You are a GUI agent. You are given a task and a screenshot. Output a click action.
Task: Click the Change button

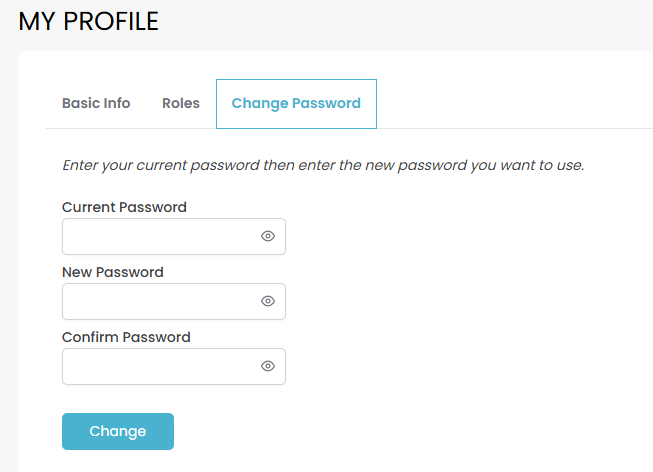pos(118,431)
